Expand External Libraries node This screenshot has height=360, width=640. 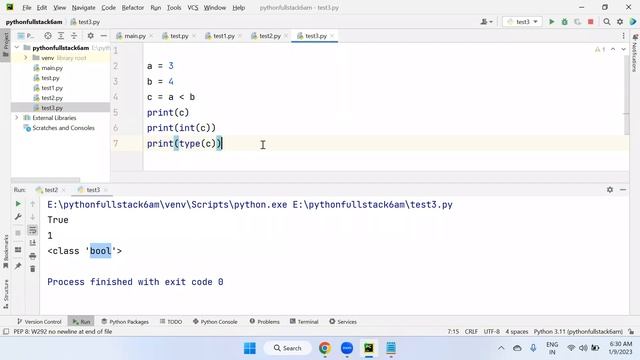click(17, 118)
